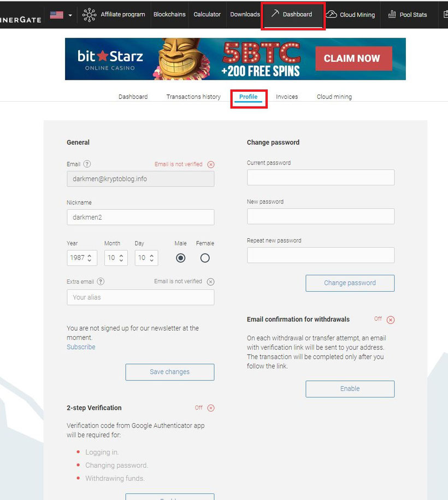Switch to the Invoices tab

tap(287, 97)
